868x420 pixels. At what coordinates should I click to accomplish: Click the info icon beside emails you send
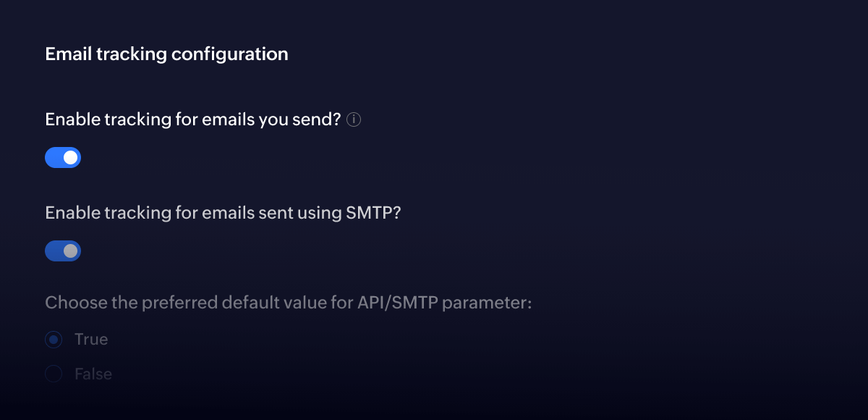(x=354, y=120)
